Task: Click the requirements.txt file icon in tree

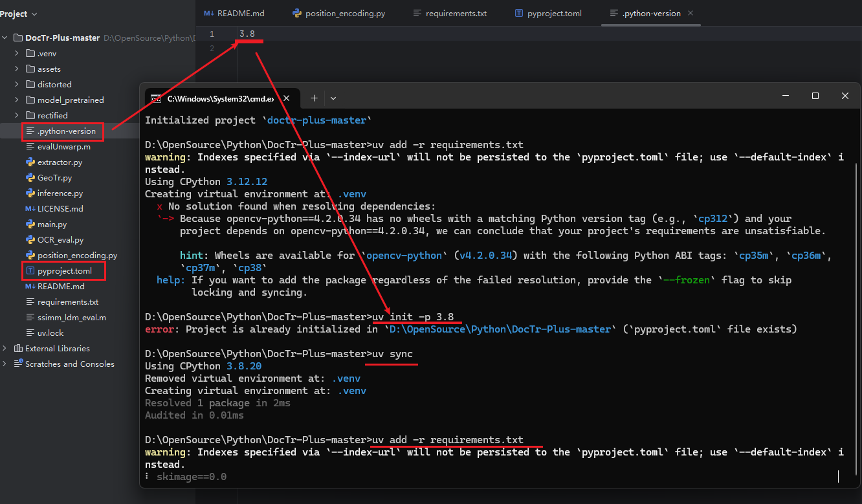Action: (x=30, y=301)
